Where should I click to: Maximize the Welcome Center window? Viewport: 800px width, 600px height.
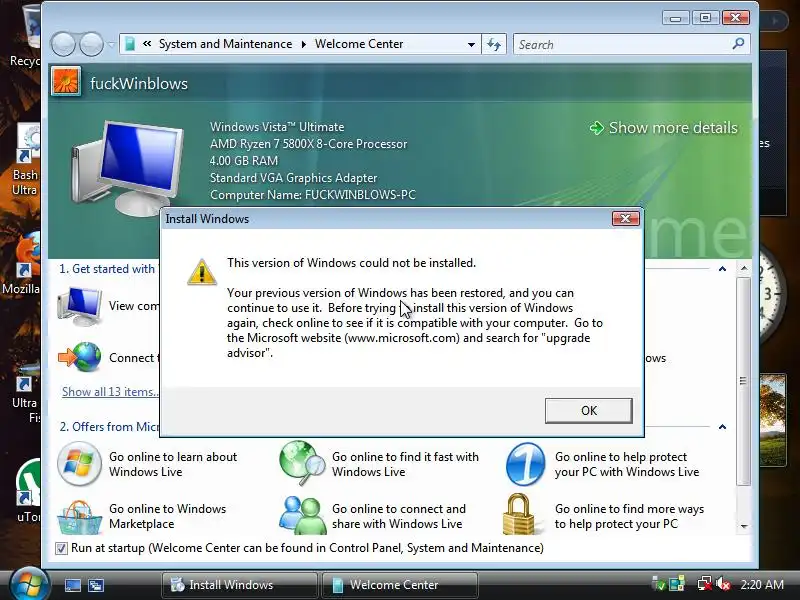(706, 18)
